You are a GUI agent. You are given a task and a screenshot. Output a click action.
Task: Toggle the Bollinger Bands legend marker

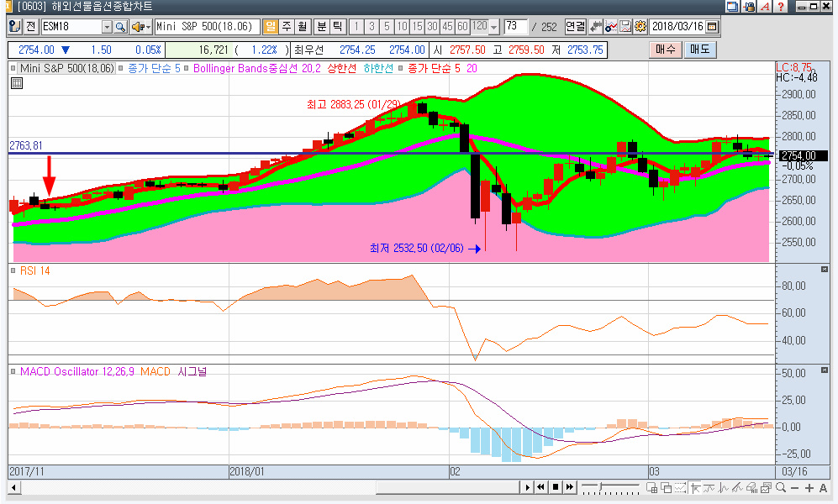186,68
